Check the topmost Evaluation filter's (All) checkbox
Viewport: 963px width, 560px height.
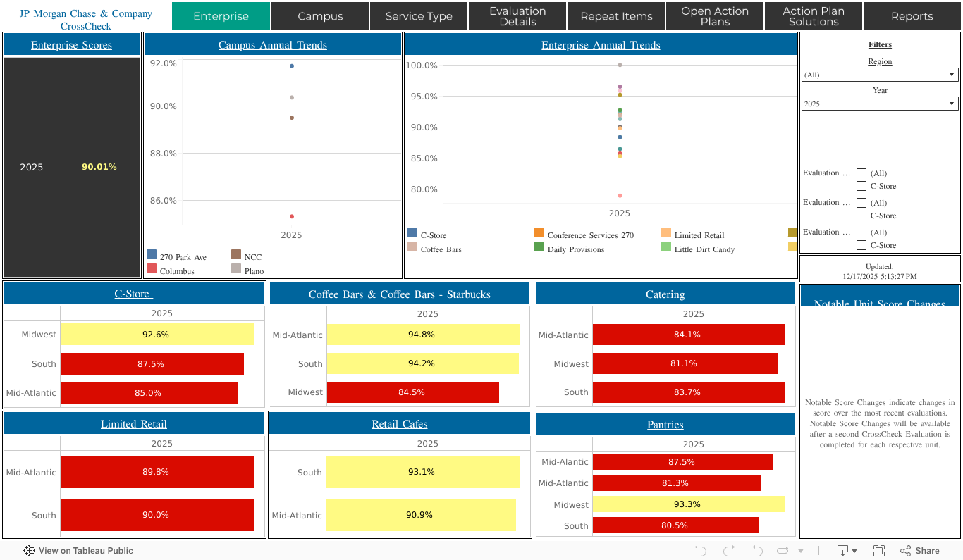click(x=861, y=173)
